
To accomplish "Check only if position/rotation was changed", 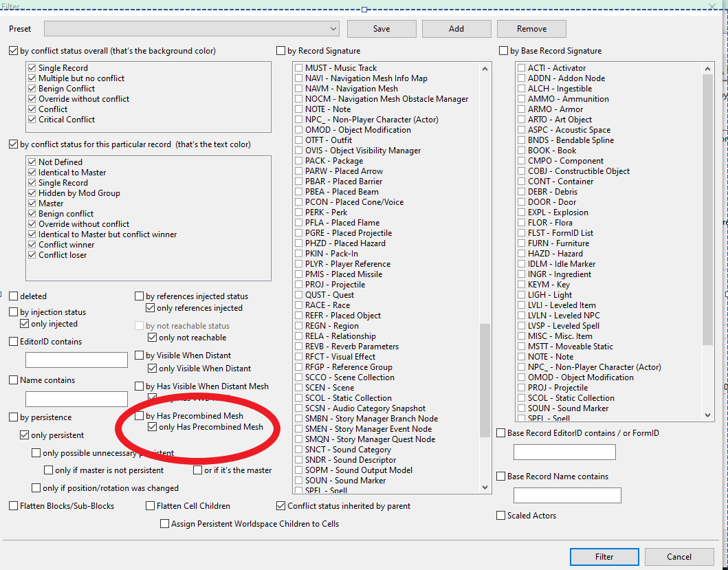I will pyautogui.click(x=36, y=487).
